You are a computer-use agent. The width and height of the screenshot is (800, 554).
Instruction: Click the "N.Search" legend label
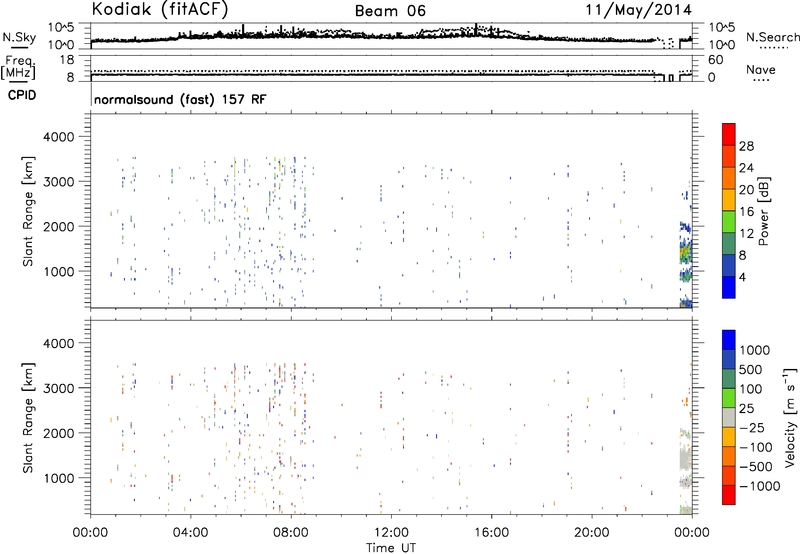click(773, 37)
